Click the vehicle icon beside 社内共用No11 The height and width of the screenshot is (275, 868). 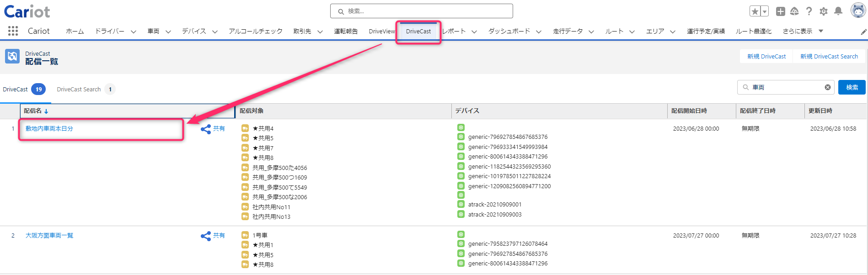click(x=245, y=207)
